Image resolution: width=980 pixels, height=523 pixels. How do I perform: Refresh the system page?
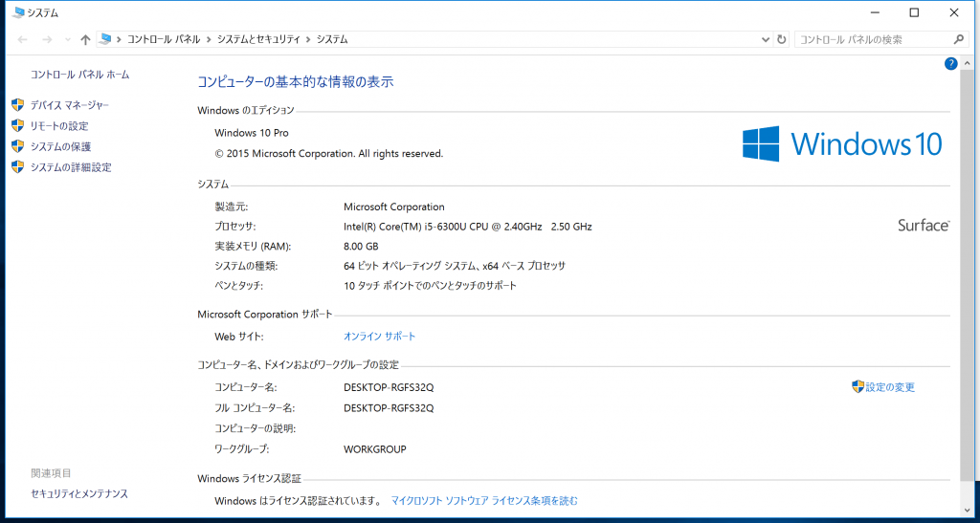781,39
